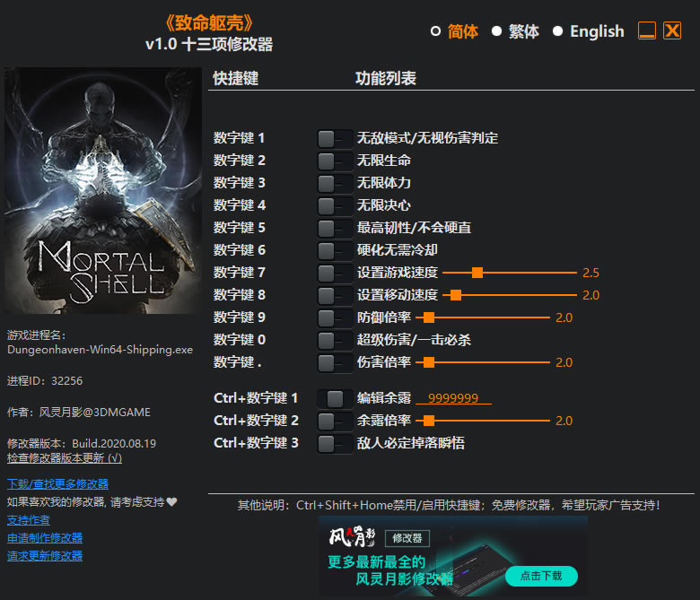Enable 无限生命 unlimited health toggle
Screen dimensions: 700x600
(334, 161)
